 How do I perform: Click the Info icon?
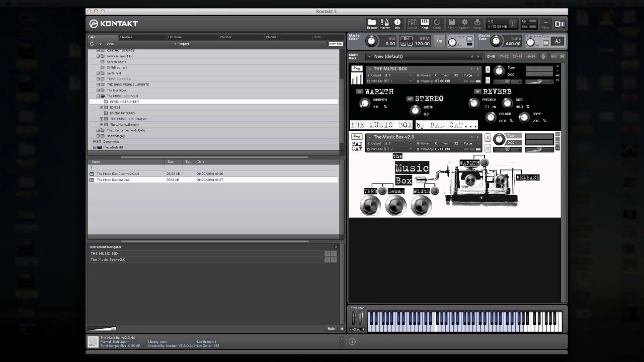coord(397,24)
